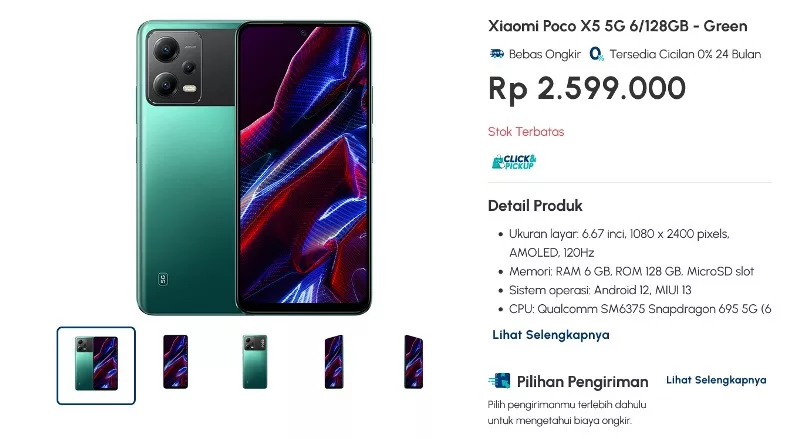
Task: Select the second thumbnail showing front screen
Action: [x=175, y=362]
